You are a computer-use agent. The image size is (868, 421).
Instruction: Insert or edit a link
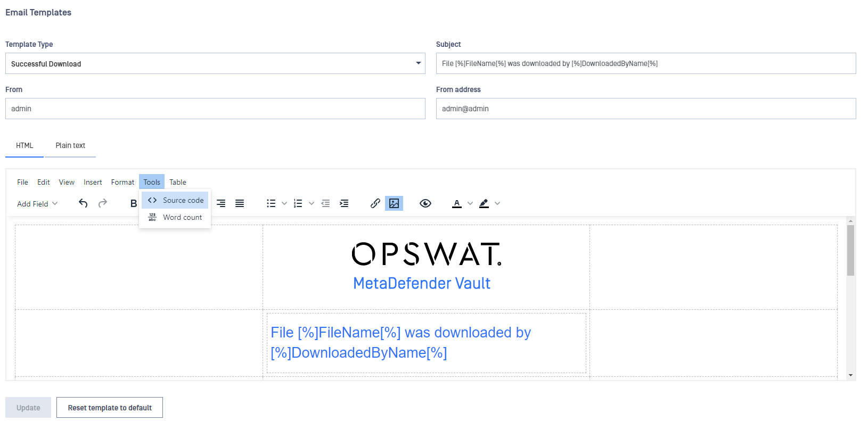point(375,203)
